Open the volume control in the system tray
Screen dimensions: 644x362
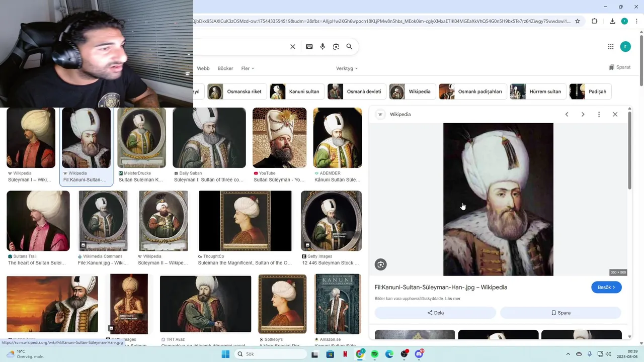coord(608,354)
